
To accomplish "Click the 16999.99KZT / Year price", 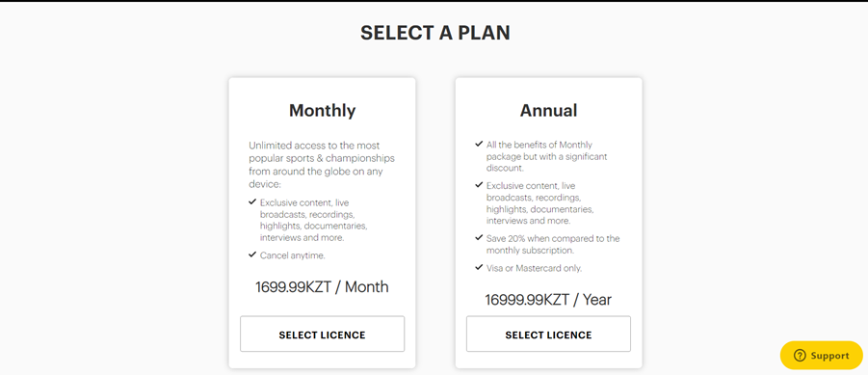I will coord(548,300).
